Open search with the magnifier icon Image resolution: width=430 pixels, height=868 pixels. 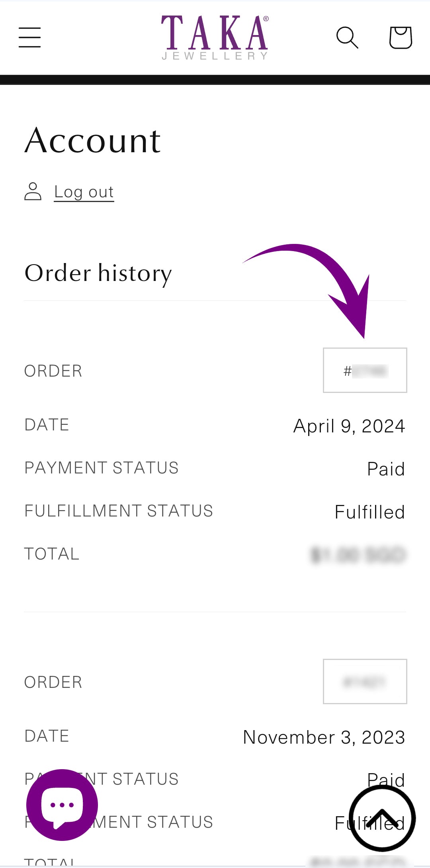coord(347,37)
